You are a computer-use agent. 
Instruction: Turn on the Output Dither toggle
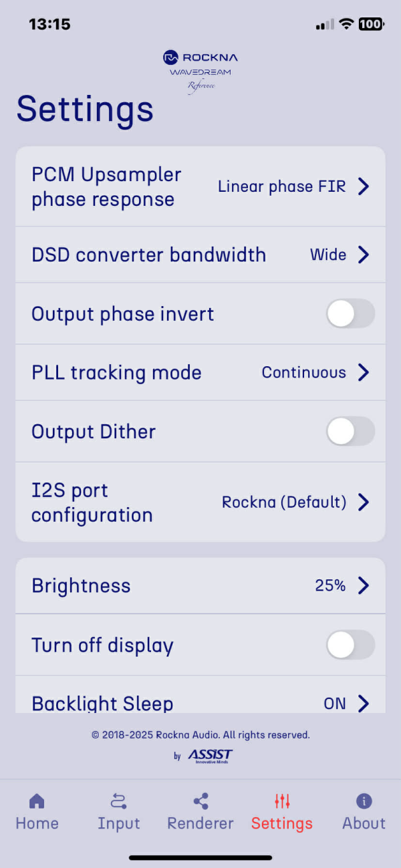click(350, 432)
